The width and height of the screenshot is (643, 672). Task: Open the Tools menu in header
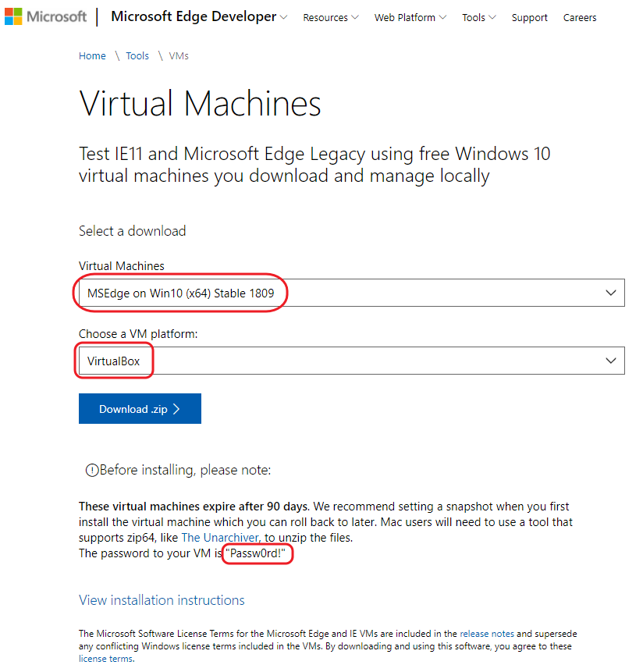tap(478, 18)
